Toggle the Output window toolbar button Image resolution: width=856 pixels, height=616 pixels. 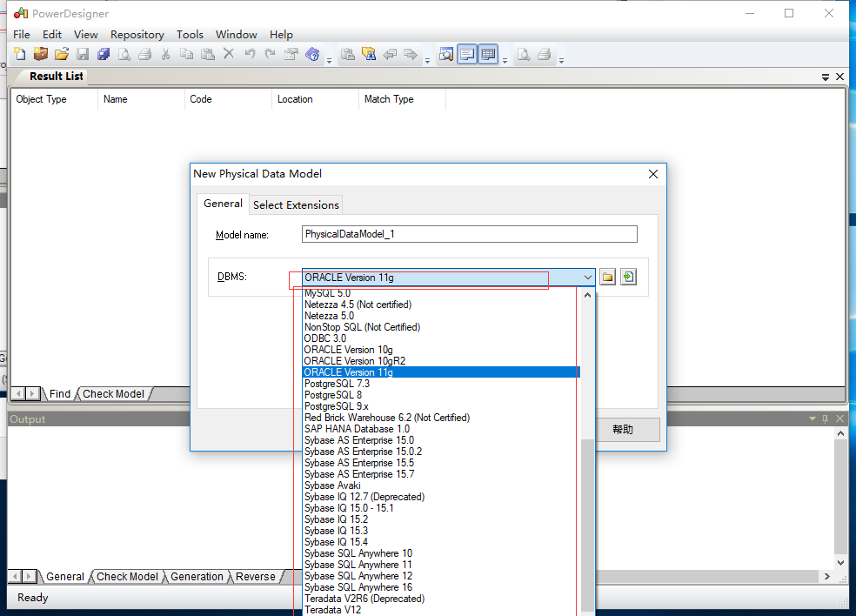466,54
